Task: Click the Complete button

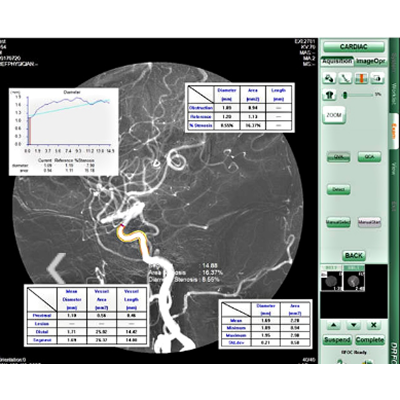Action: [x=370, y=340]
